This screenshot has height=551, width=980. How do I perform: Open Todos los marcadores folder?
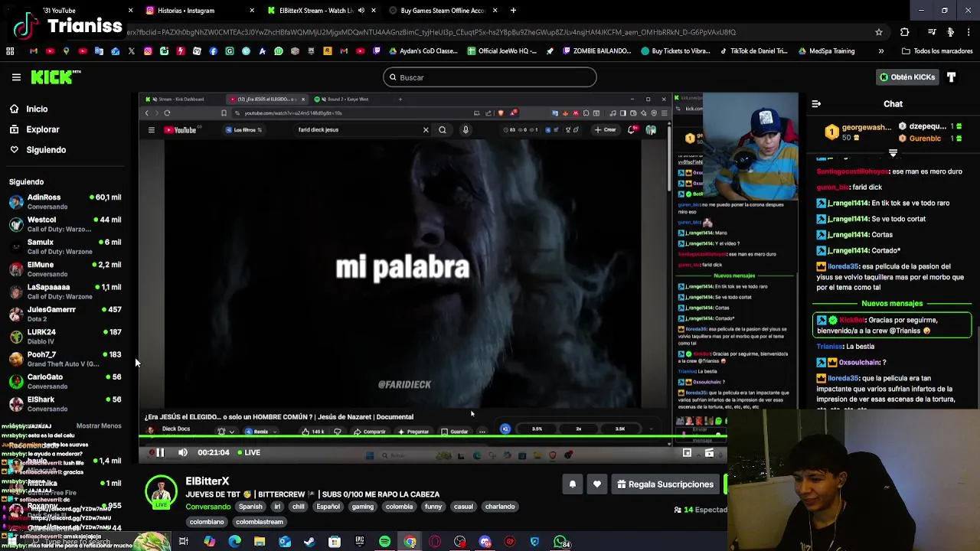click(937, 51)
